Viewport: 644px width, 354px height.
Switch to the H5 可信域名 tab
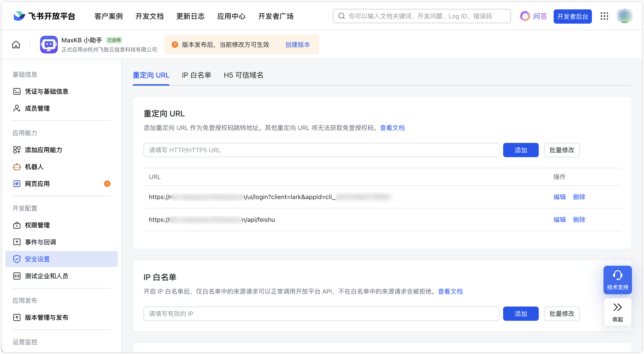click(x=243, y=75)
